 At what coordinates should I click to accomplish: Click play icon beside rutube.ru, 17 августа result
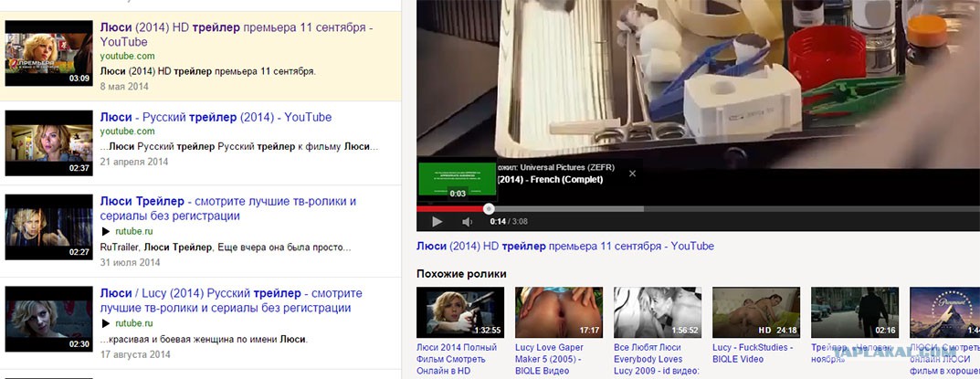point(106,324)
